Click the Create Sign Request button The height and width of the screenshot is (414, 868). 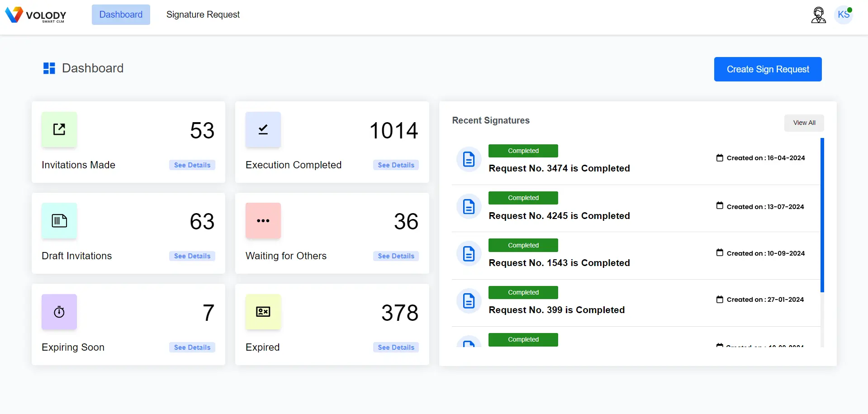tap(768, 69)
